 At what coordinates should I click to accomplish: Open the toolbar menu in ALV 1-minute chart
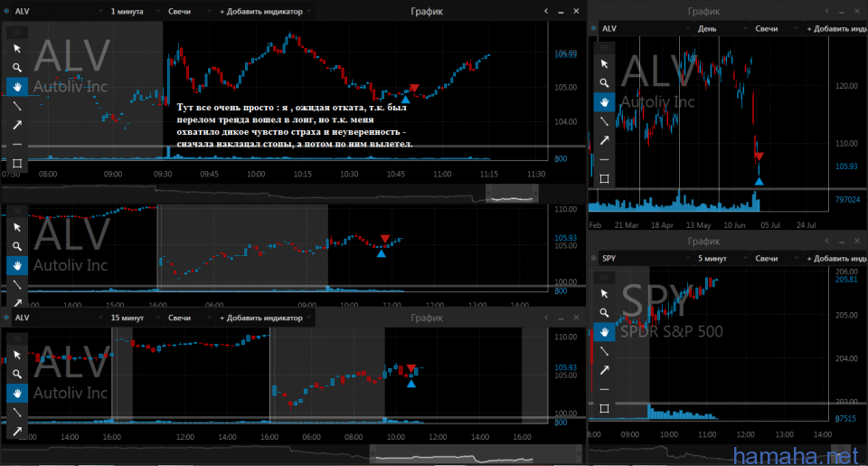pyautogui.click(x=17, y=33)
